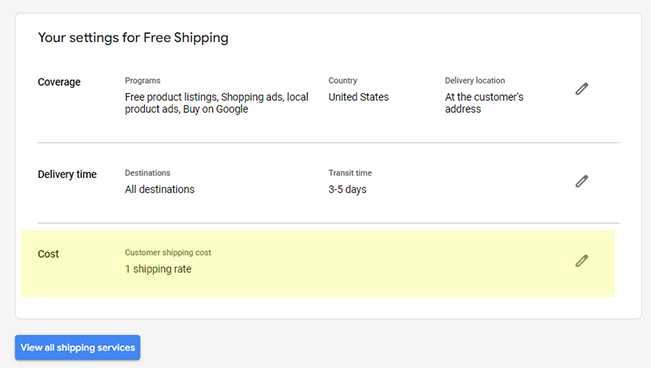Click the Coverage section label

(59, 82)
